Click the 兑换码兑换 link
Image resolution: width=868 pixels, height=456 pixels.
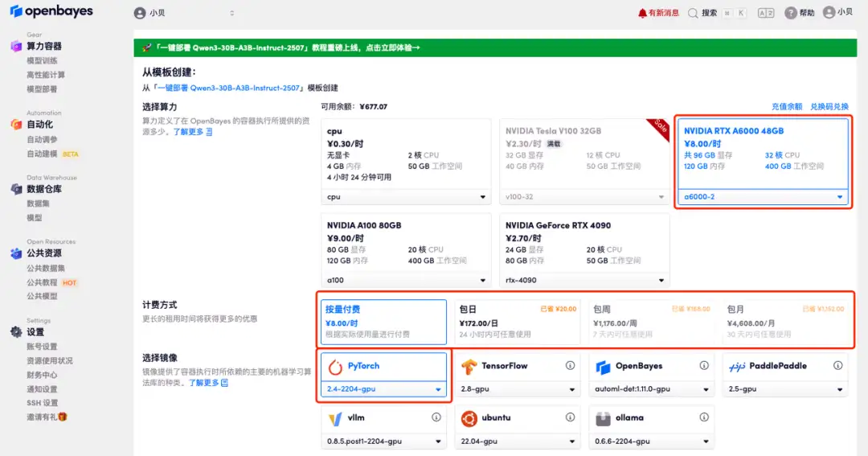pyautogui.click(x=829, y=106)
